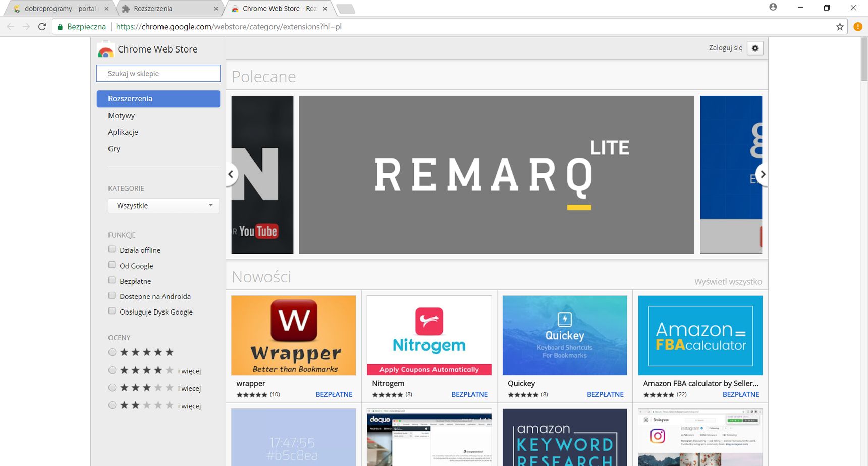
Task: Click BEZPŁATNE for Amazon FBA calculator
Action: click(x=741, y=394)
